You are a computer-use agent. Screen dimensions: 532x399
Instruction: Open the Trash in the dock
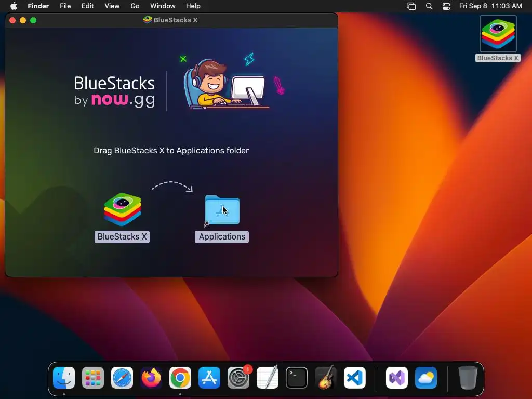(468, 378)
